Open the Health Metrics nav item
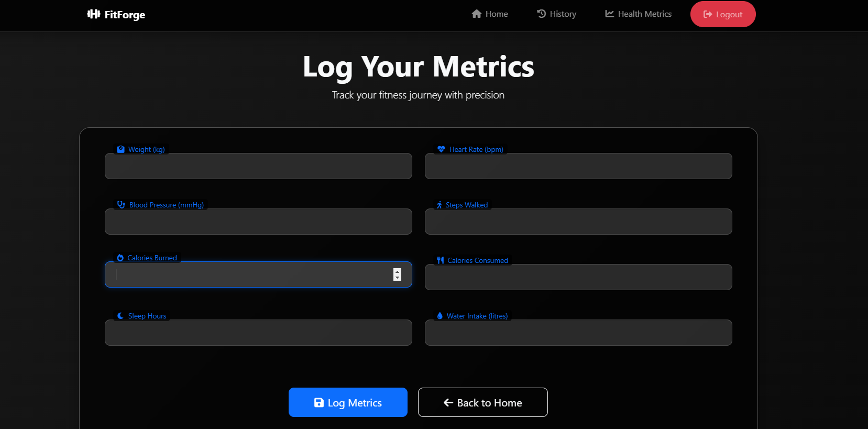The image size is (868, 429). click(638, 14)
